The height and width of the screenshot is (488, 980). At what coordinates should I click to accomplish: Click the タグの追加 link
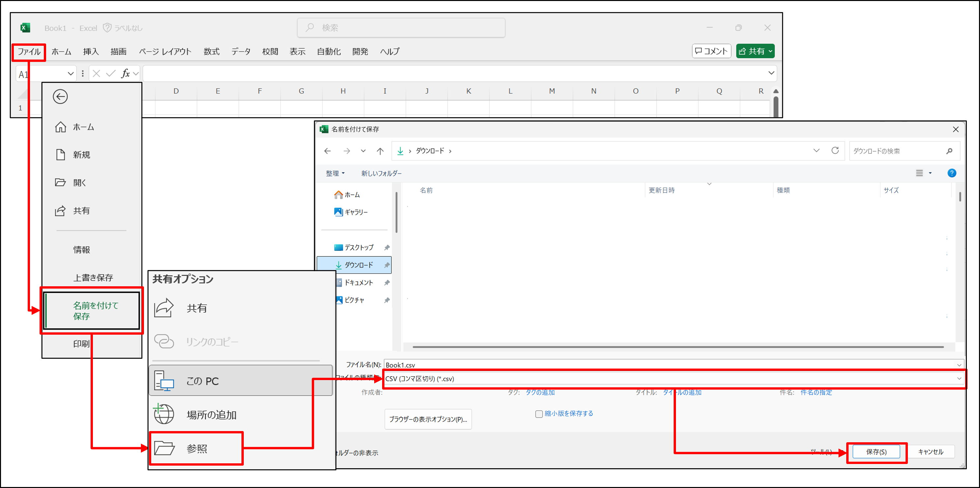pos(540,392)
